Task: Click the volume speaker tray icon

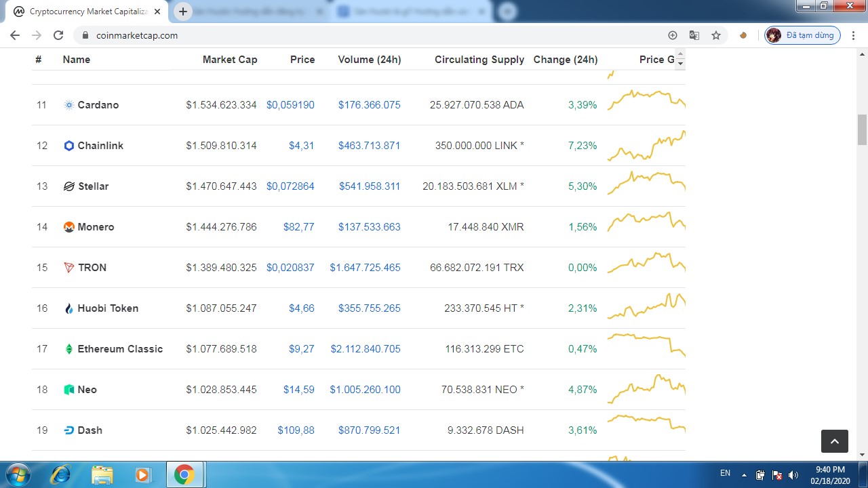Action: [793, 475]
